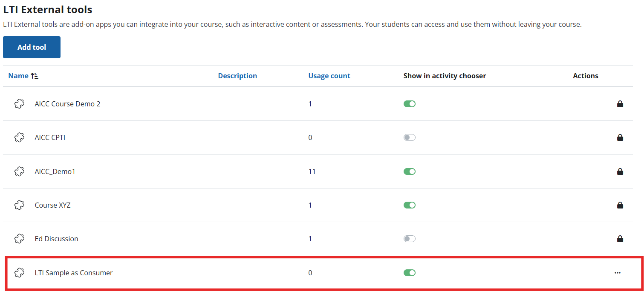Click puzzle icon for LTI Sample as Consumer
Viewport: 644px width, 297px height.
19,273
